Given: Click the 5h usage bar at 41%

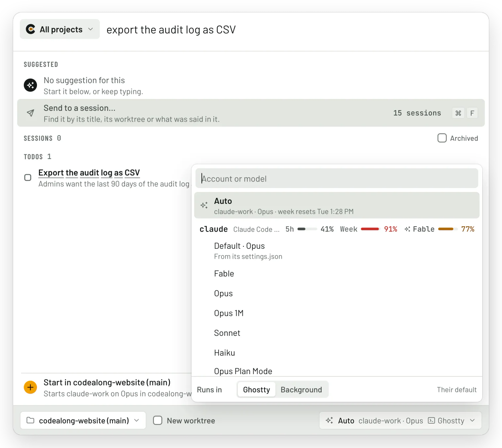Looking at the screenshot, I should 307,229.
